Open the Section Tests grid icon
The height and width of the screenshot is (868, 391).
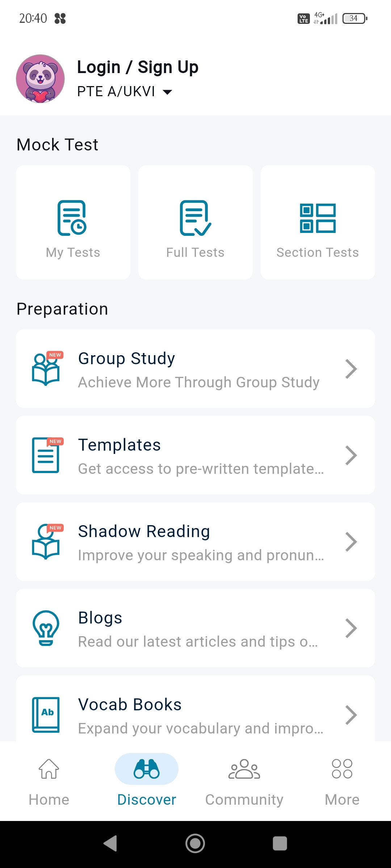pos(318,218)
